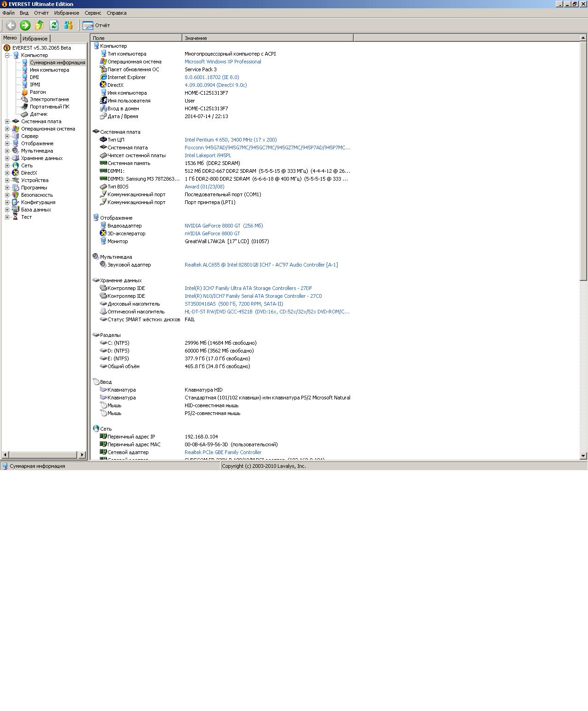
Task: Click the vertical scrollbar down arrow
Action: click(x=583, y=456)
